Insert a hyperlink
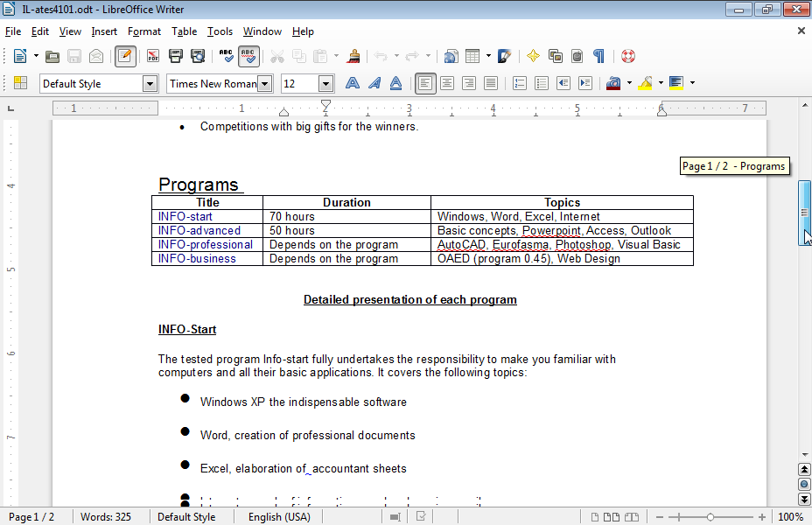The height and width of the screenshot is (525, 812). click(451, 56)
